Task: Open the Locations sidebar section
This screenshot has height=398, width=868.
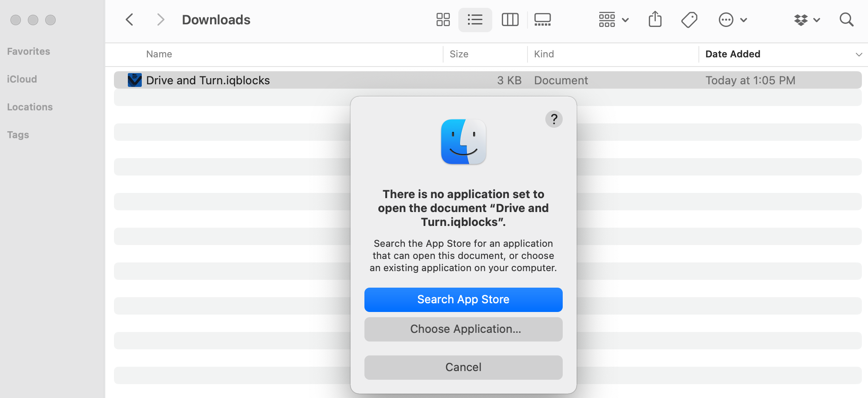Action: click(x=30, y=107)
